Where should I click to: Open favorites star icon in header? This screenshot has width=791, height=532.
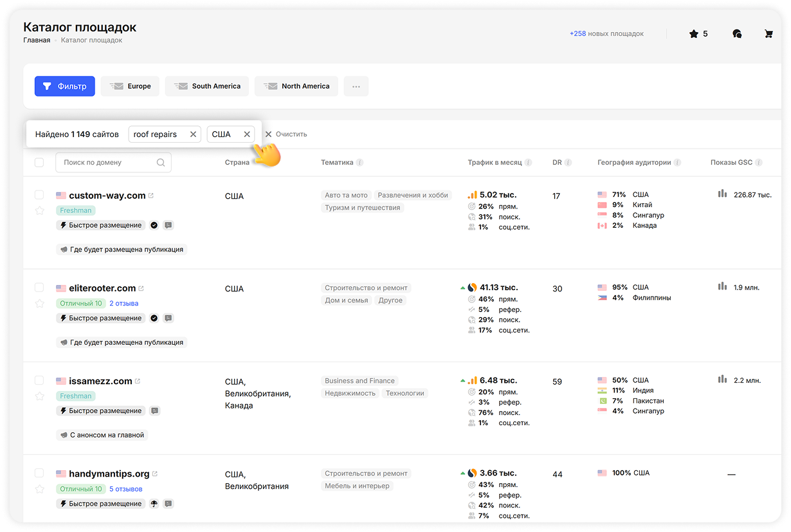pos(693,34)
